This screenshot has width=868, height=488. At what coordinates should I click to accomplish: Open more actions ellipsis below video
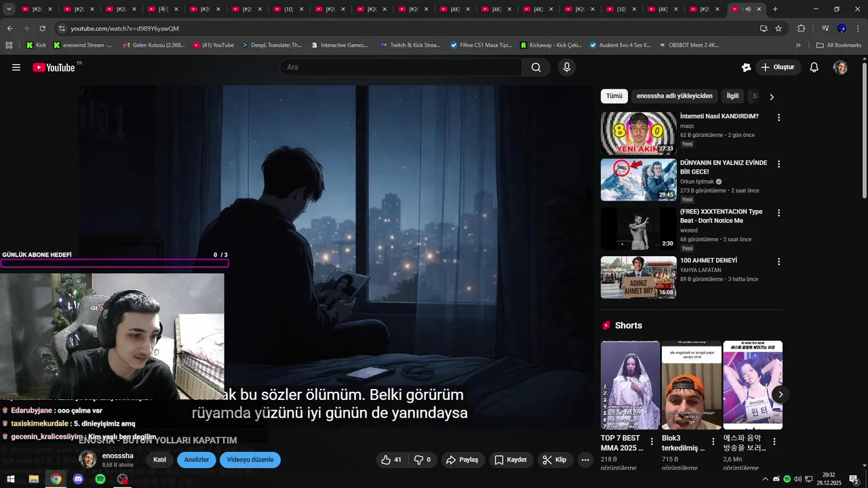tap(585, 460)
